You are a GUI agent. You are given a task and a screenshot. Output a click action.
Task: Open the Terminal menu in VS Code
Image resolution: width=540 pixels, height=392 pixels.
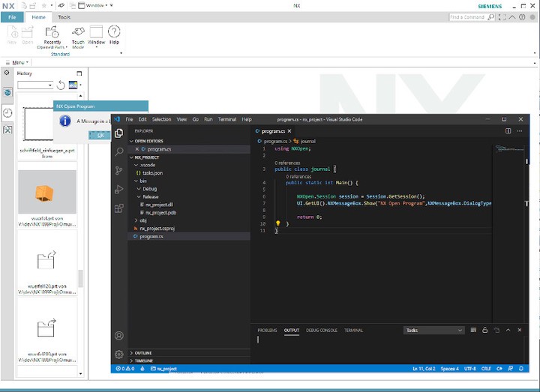(226, 119)
